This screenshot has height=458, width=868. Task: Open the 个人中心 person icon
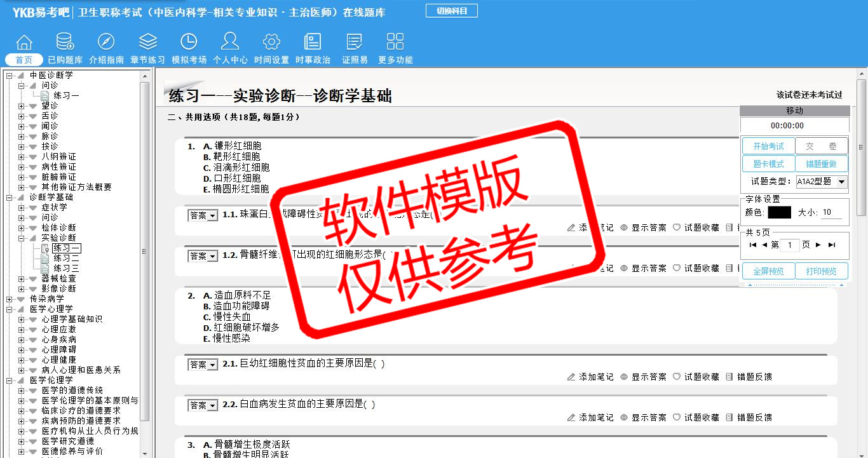point(230,43)
